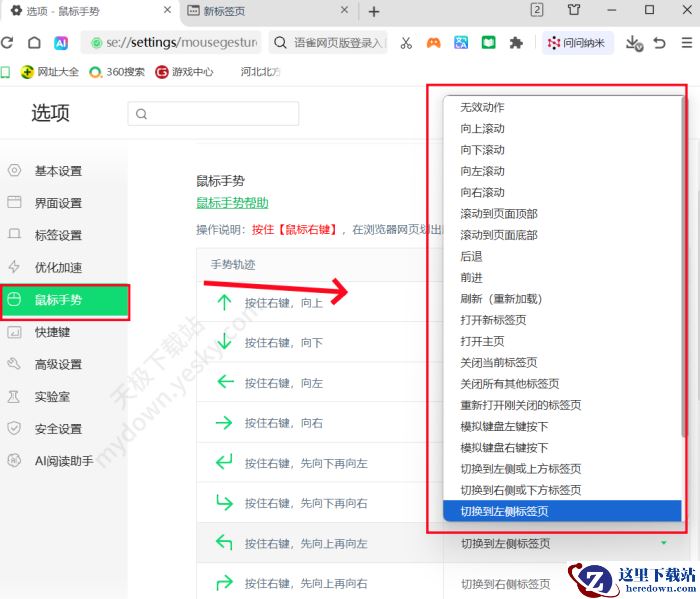Choose 前进 from the dropdown list

(562, 278)
